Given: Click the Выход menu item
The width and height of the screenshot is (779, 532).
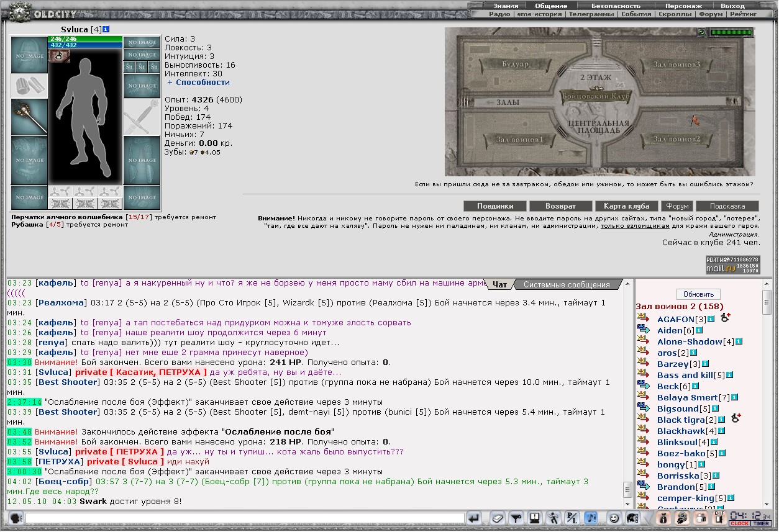Looking at the screenshot, I should tap(733, 6).
